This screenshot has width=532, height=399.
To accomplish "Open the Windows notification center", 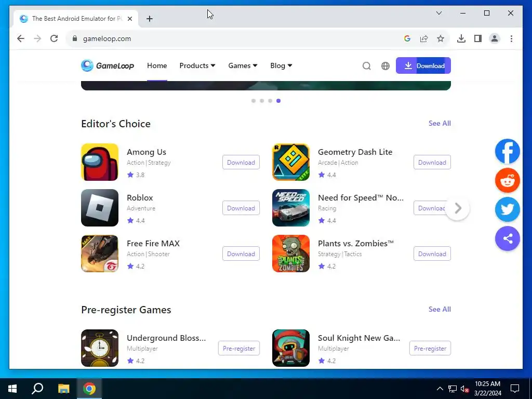I will click(x=515, y=389).
